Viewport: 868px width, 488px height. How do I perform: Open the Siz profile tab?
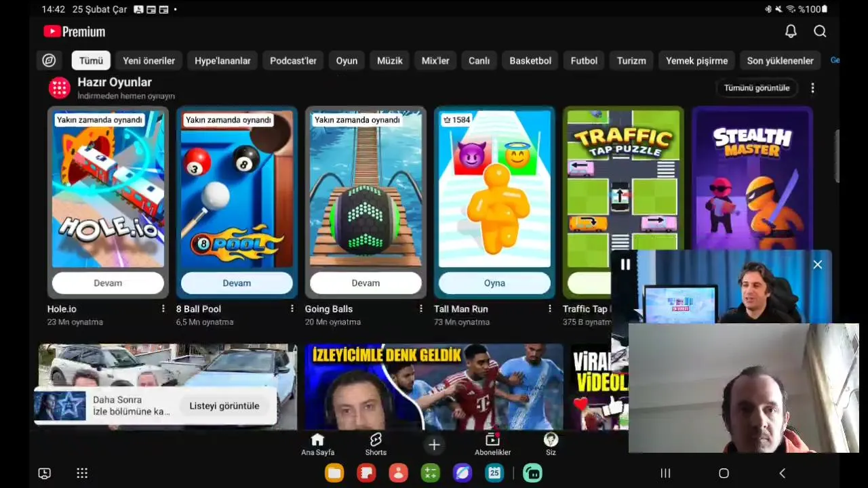(551, 445)
